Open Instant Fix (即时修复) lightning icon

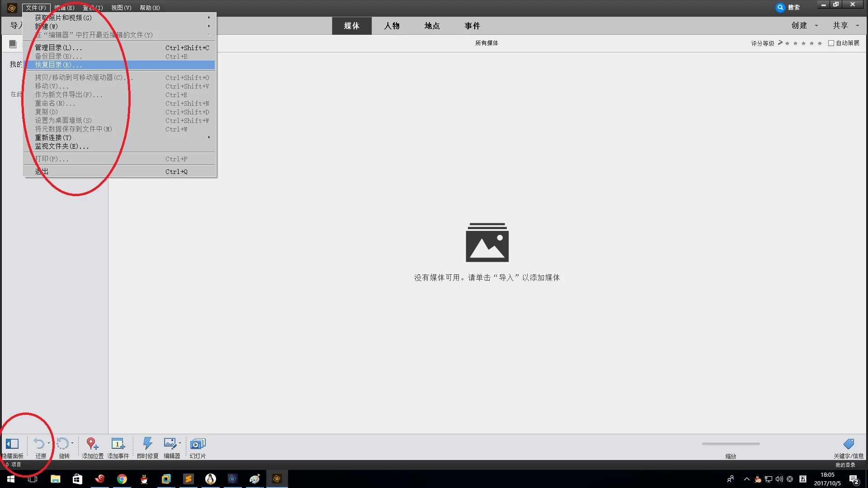click(x=147, y=444)
